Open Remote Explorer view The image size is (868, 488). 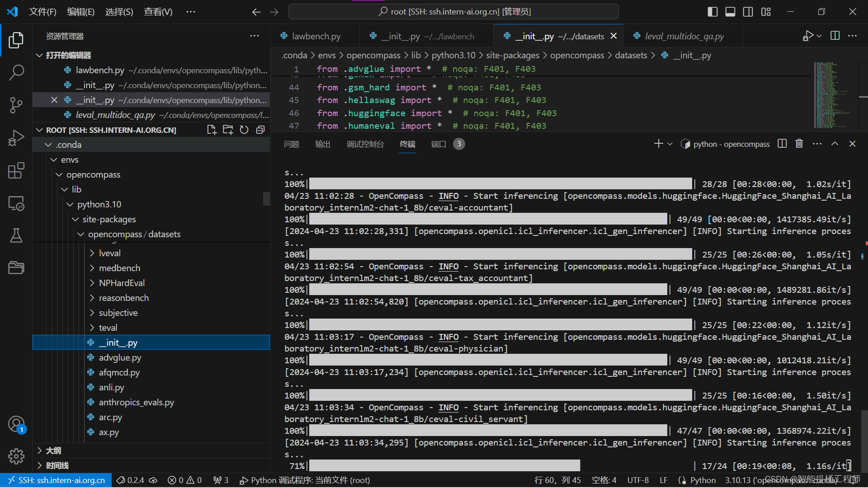click(x=16, y=203)
